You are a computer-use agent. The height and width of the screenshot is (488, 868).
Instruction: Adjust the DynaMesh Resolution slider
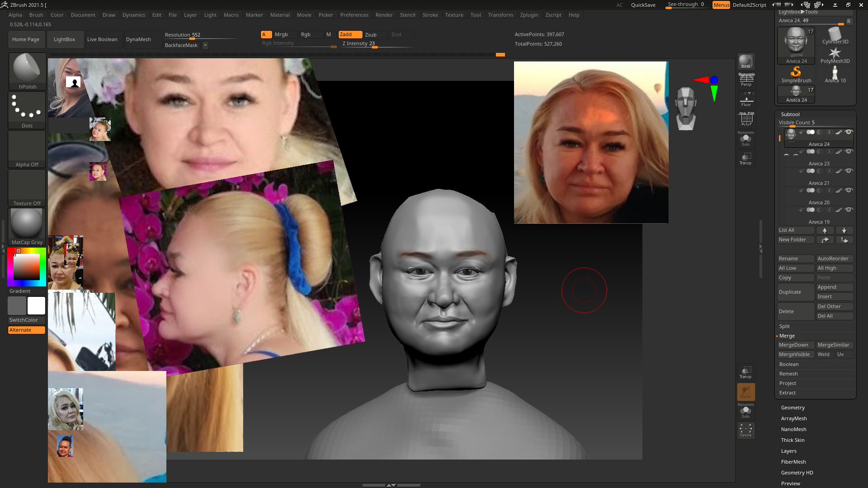point(202,35)
